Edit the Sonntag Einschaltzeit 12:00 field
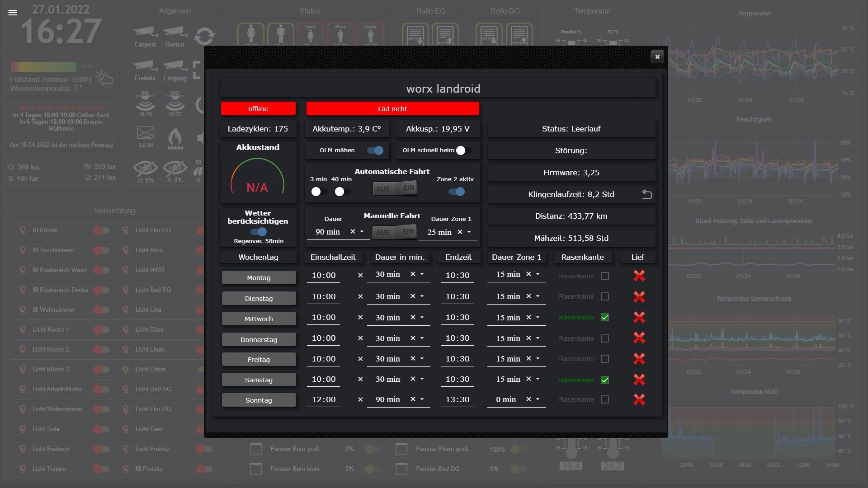This screenshot has height=488, width=868. pos(324,399)
